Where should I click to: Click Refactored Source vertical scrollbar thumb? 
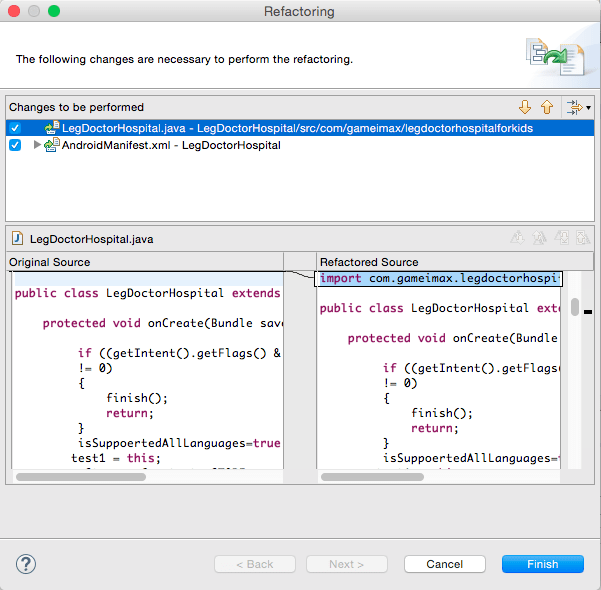point(574,306)
